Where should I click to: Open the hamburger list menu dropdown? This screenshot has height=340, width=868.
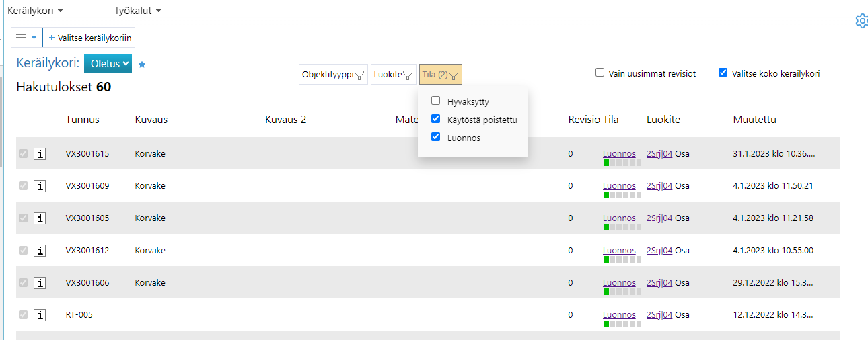(x=26, y=38)
